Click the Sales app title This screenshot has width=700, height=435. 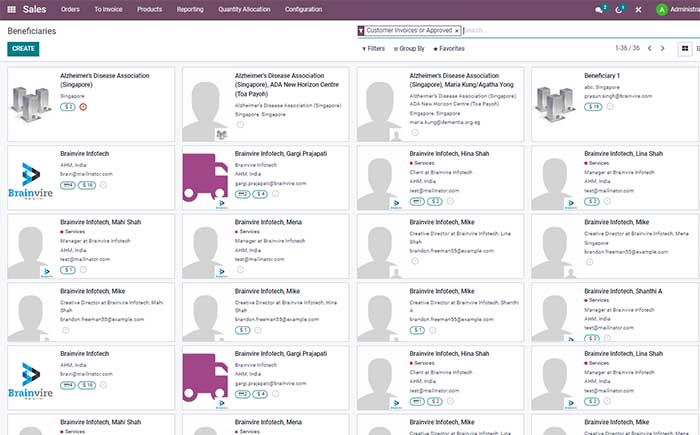click(34, 9)
